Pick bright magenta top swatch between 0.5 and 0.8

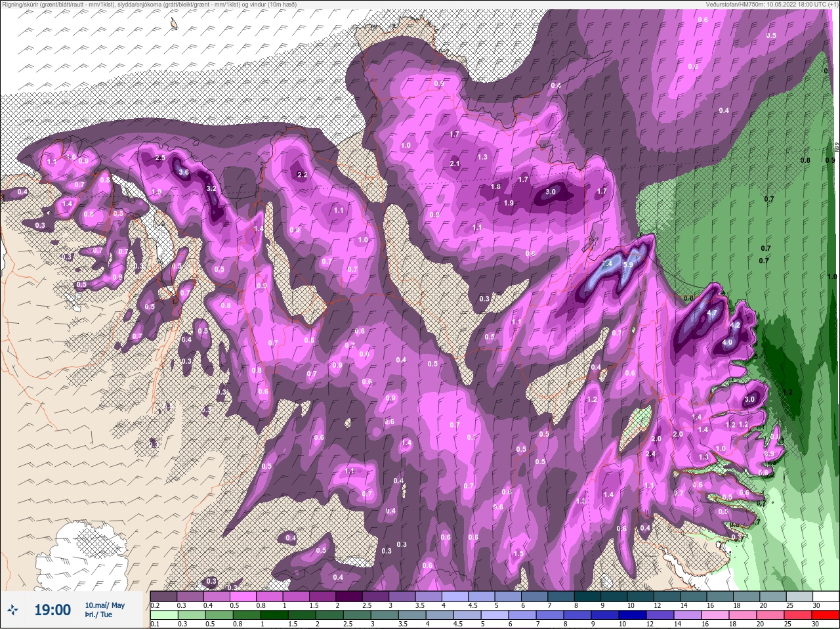coord(244,596)
